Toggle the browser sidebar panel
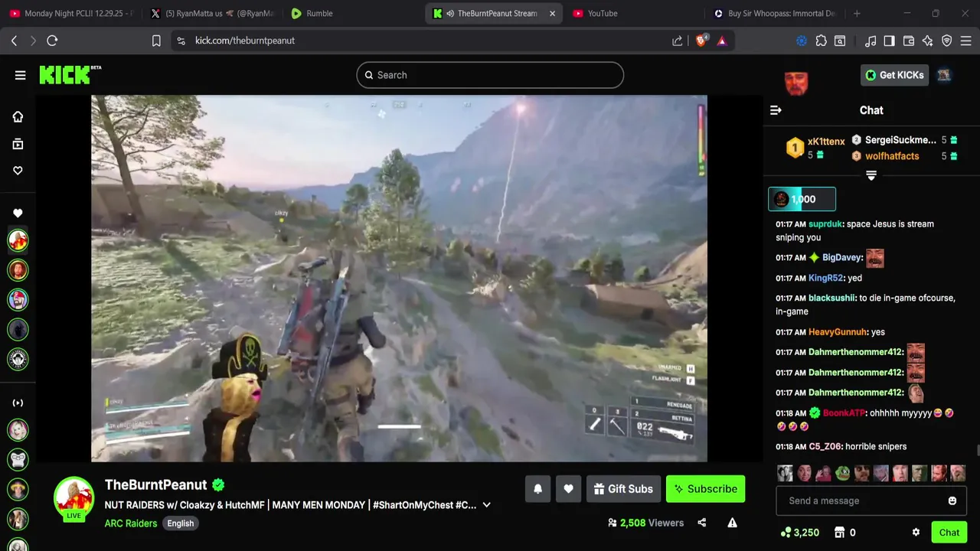This screenshot has width=980, height=551. click(889, 41)
